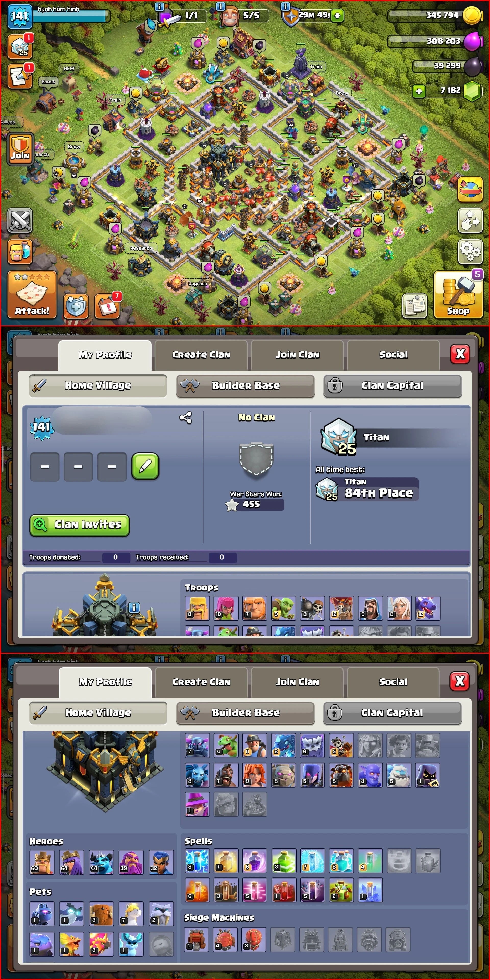490x980 pixels.
Task: Add gems with the green plus
Action: (419, 91)
